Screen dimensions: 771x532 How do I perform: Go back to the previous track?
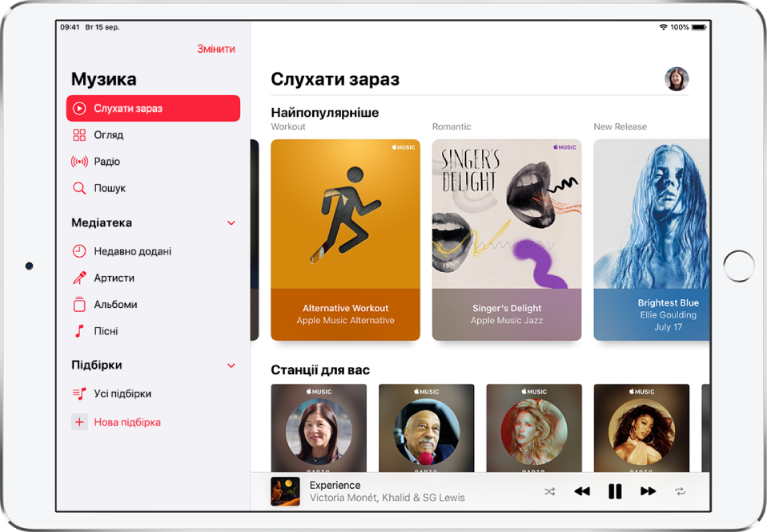(582, 491)
